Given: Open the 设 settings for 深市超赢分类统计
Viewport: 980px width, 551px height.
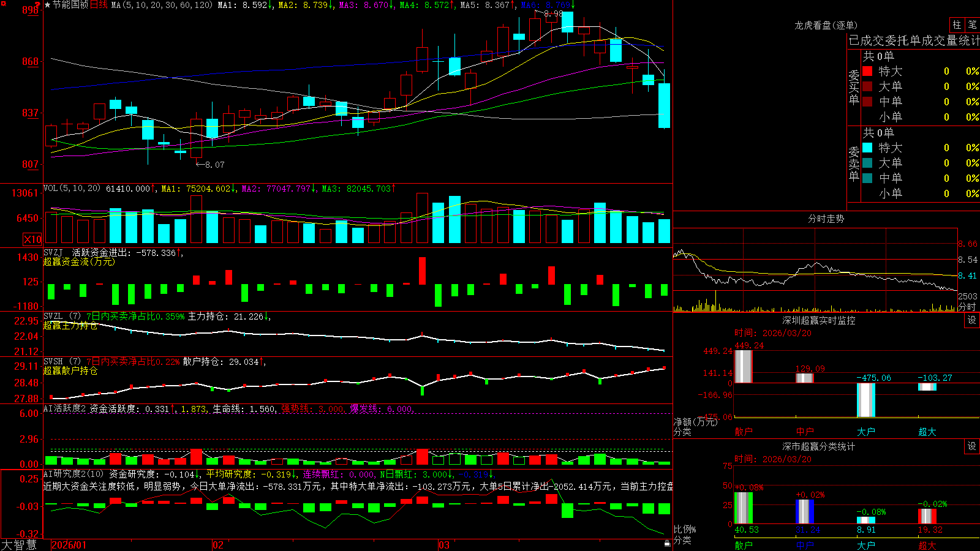Looking at the screenshot, I should click(x=972, y=446).
